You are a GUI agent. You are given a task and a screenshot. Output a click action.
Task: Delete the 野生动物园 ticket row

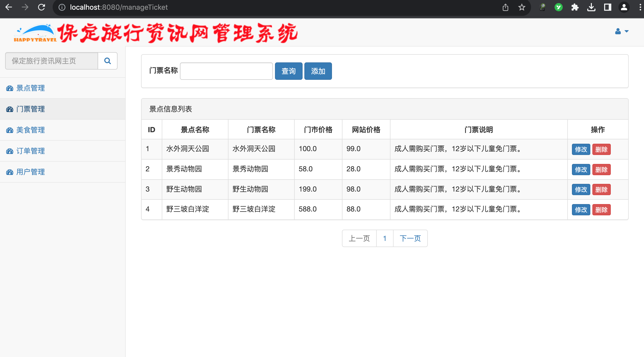point(601,189)
